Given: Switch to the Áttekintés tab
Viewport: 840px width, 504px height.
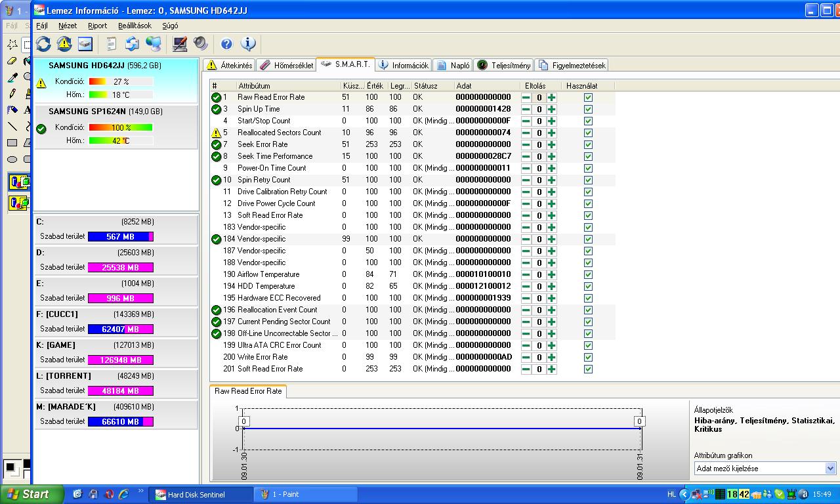Looking at the screenshot, I should click(229, 65).
